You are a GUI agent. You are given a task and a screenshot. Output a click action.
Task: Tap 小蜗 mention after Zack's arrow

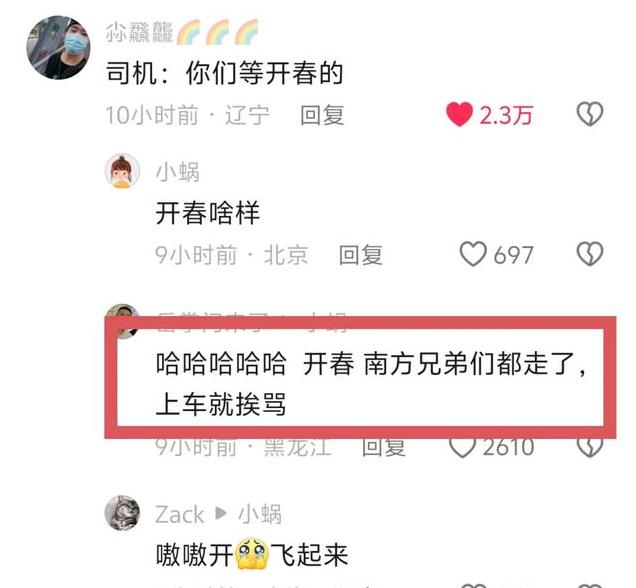pyautogui.click(x=260, y=514)
